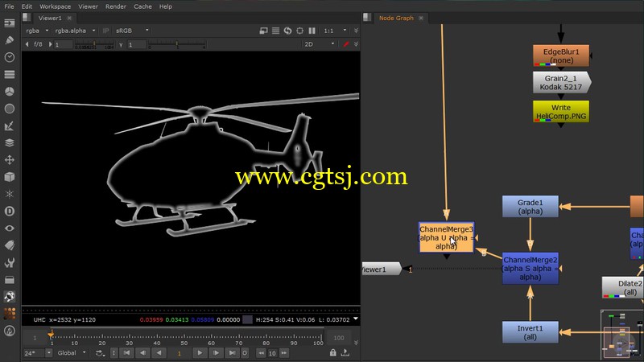This screenshot has width=644, height=362.
Task: Open the playback loop mode dropdown
Action: (100, 353)
